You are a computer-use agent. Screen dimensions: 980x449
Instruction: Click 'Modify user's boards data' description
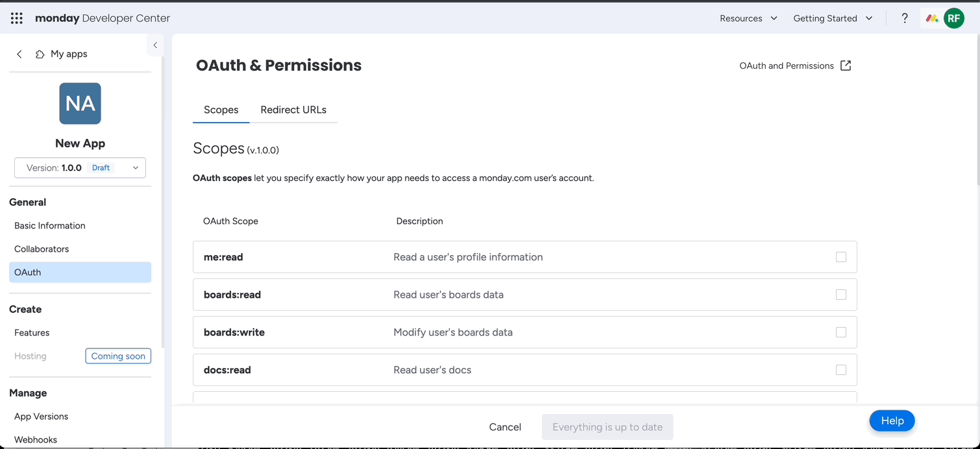[x=453, y=332]
